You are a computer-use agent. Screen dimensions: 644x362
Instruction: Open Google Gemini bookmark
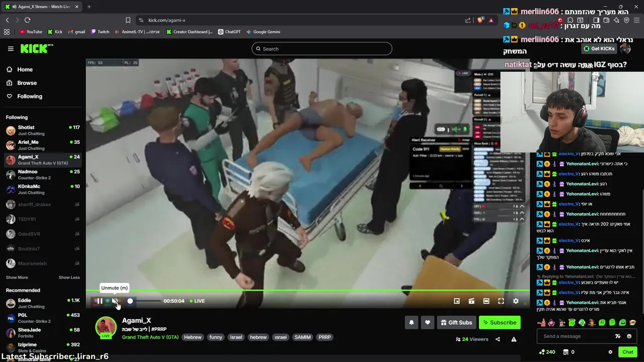tap(263, 32)
